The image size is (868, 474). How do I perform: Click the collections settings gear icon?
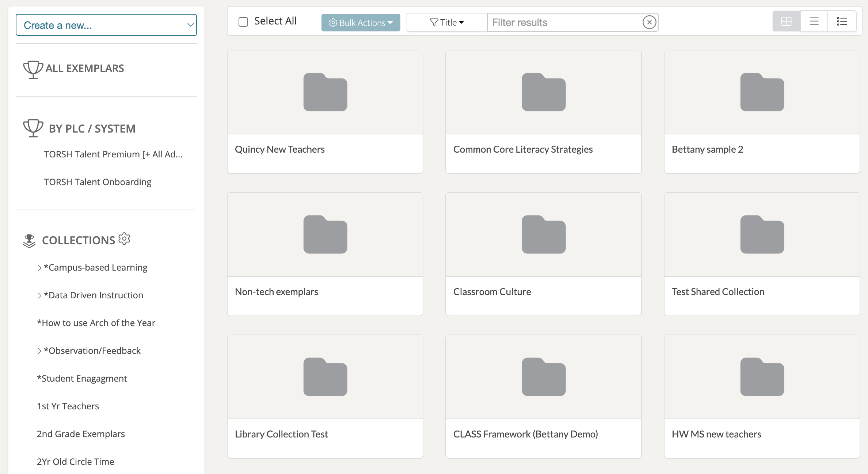(124, 239)
